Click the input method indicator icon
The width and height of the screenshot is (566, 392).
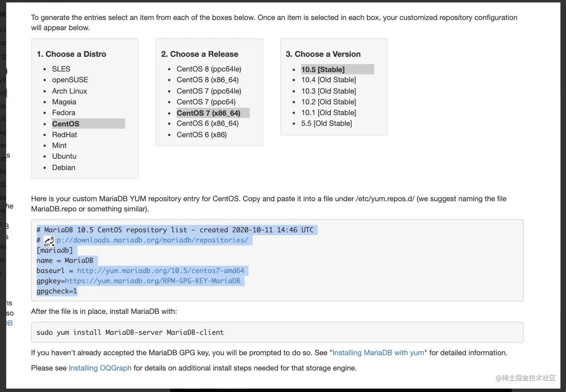pos(49,241)
